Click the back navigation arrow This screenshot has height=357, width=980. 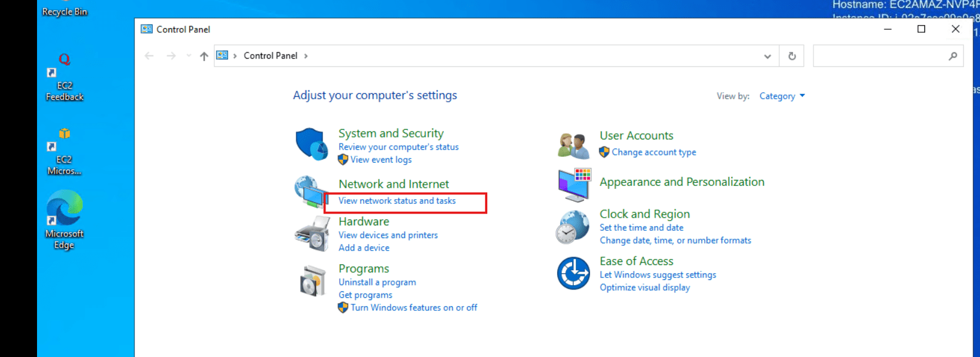tap(149, 56)
